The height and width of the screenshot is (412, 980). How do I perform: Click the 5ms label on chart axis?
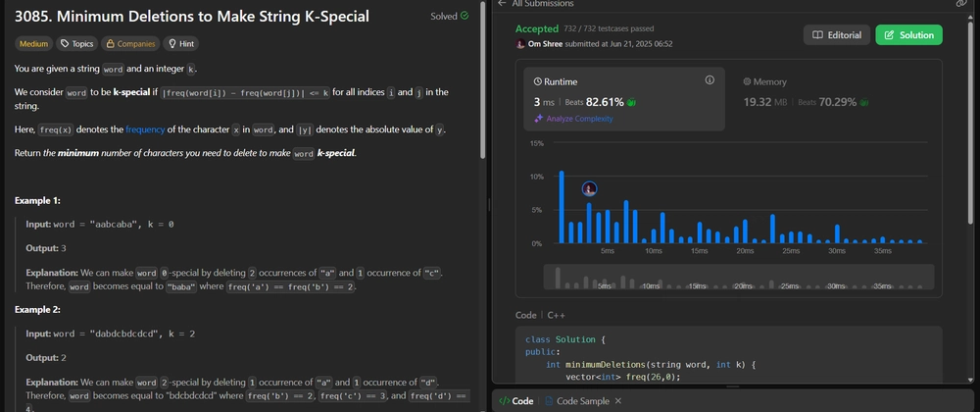point(608,251)
